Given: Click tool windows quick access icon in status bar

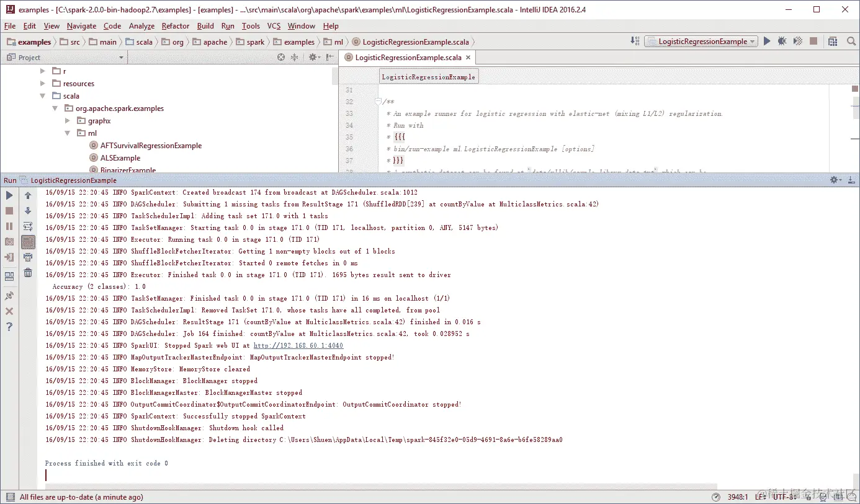Looking at the screenshot, I should [9, 497].
